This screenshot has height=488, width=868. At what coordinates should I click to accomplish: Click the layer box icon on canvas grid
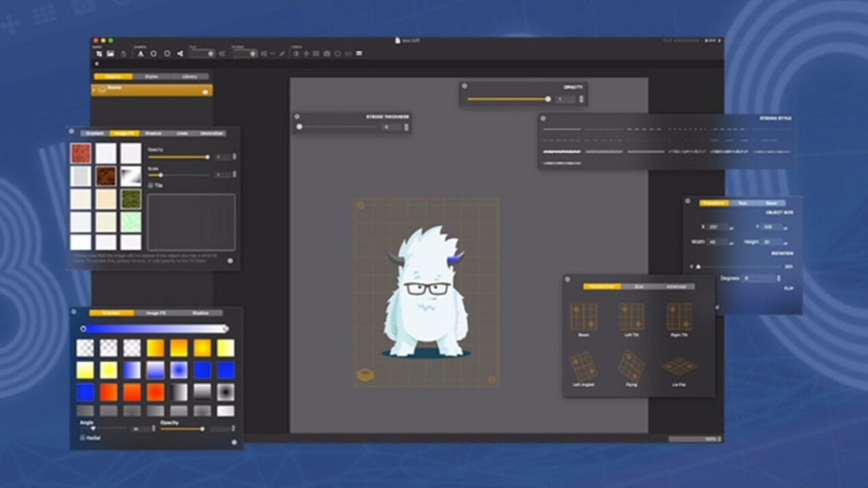click(x=365, y=375)
